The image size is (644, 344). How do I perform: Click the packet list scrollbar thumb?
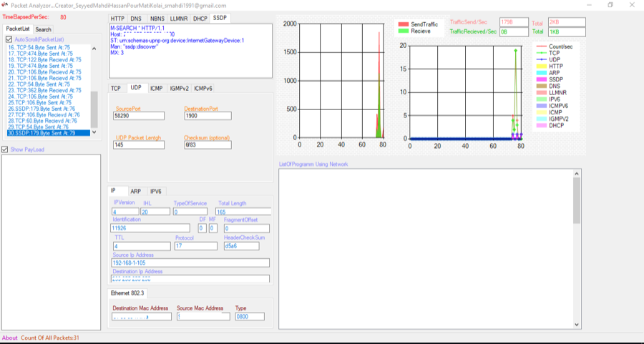pyautogui.click(x=94, y=109)
